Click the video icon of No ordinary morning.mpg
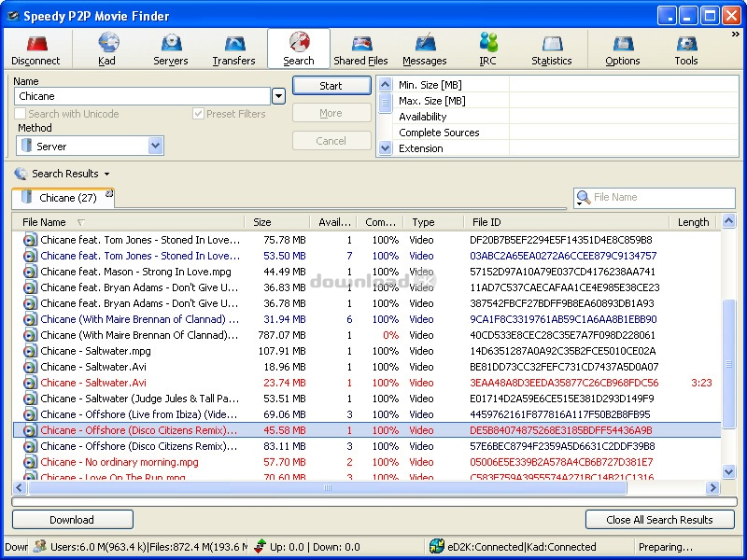747x560 pixels. tap(30, 462)
